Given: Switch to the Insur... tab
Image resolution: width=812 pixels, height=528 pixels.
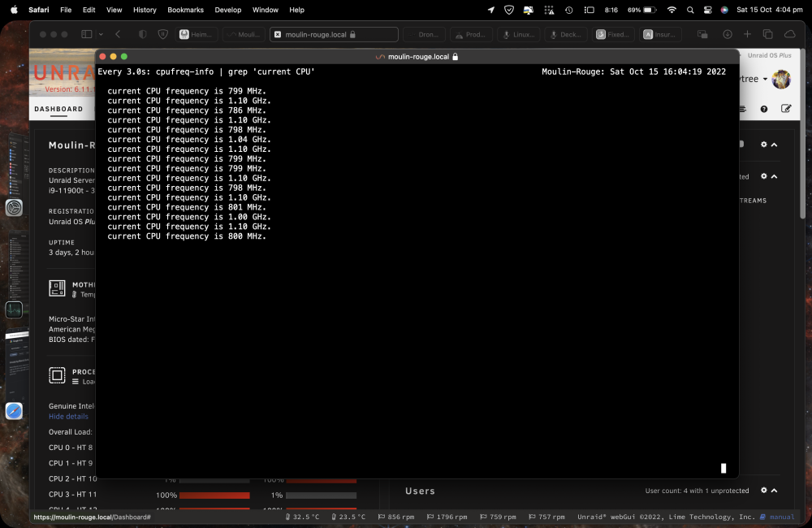Looking at the screenshot, I should tap(659, 34).
